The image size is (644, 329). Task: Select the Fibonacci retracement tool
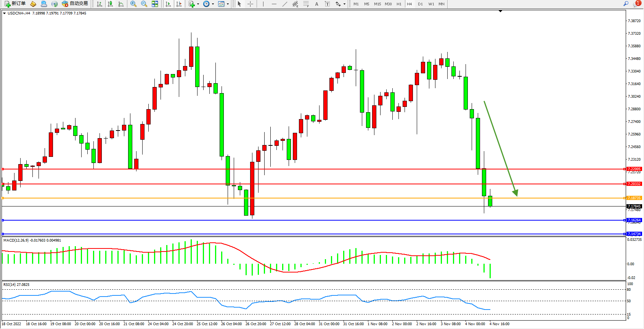click(x=306, y=4)
